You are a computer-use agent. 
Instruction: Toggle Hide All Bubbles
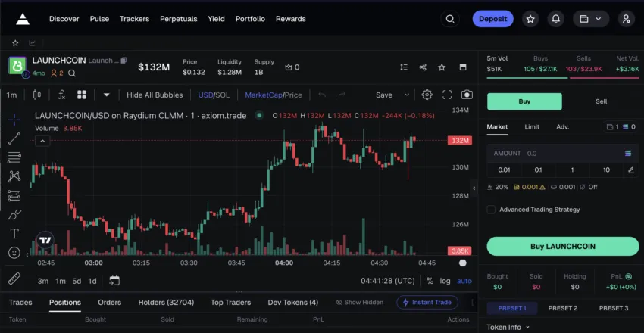click(x=155, y=95)
